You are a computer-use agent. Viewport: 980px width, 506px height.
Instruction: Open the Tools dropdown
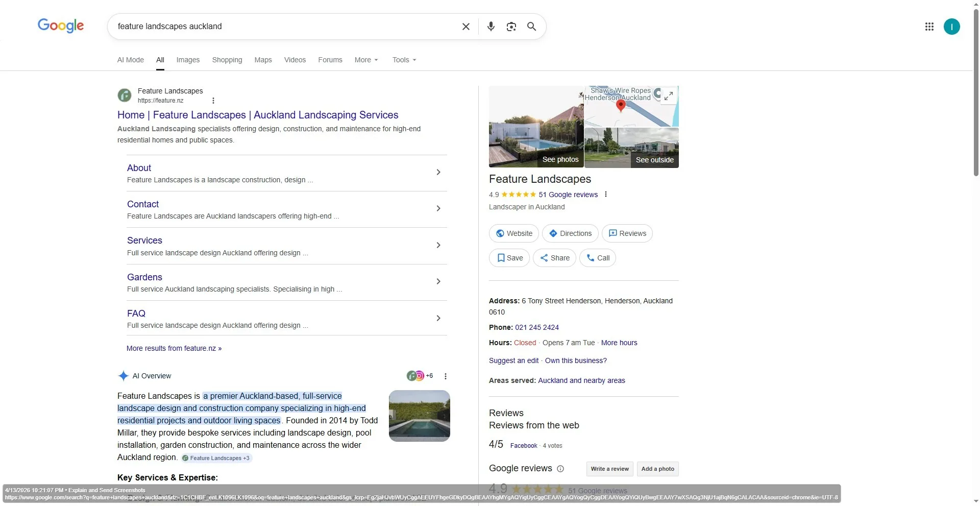coord(404,60)
